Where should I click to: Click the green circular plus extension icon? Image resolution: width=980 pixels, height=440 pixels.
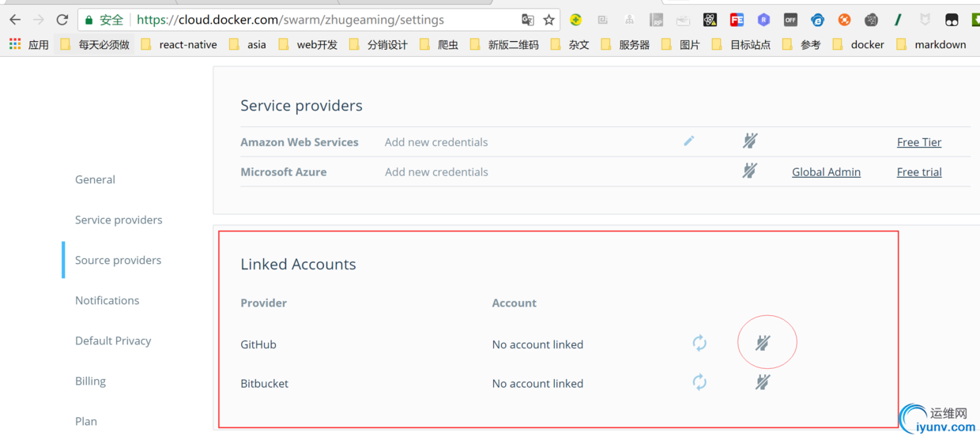pyautogui.click(x=576, y=20)
